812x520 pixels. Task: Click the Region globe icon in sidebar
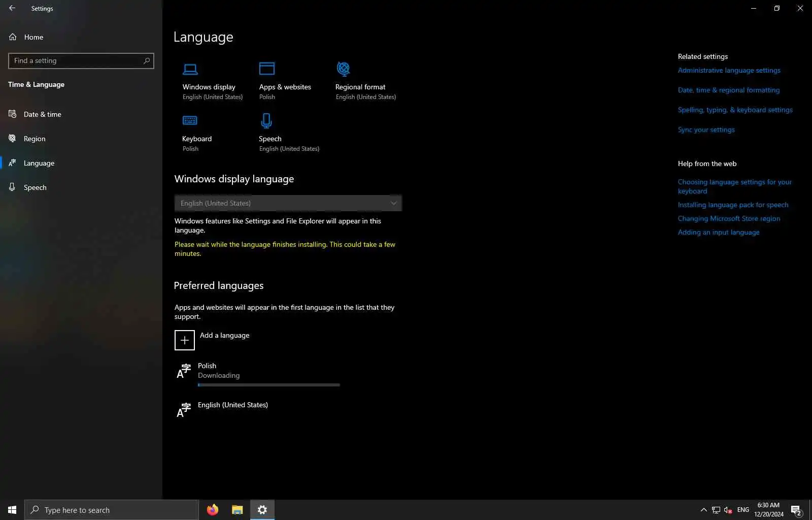(12, 139)
